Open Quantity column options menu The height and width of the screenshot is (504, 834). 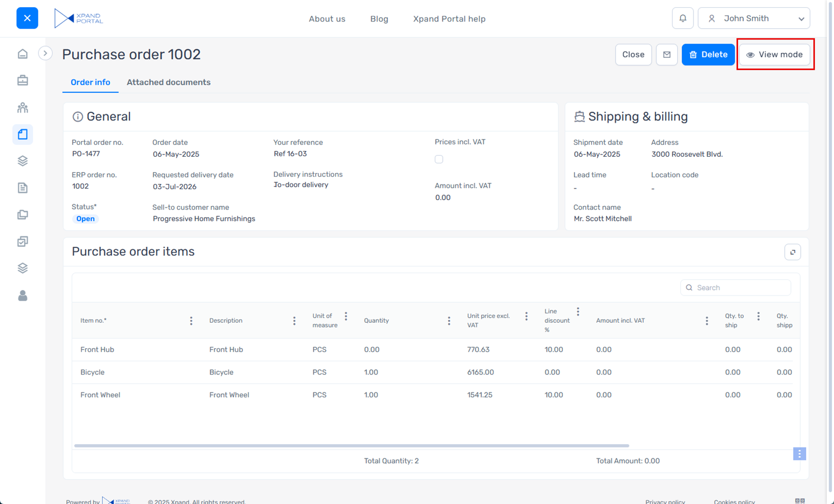click(x=449, y=321)
